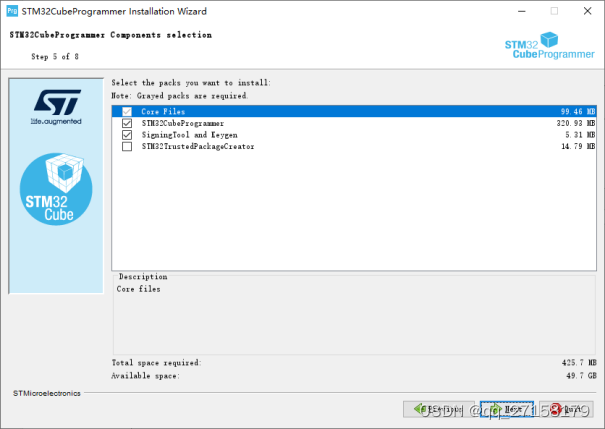Viewport: 605px width, 429px height.
Task: Click the 49.7 GB available value
Action: (581, 376)
